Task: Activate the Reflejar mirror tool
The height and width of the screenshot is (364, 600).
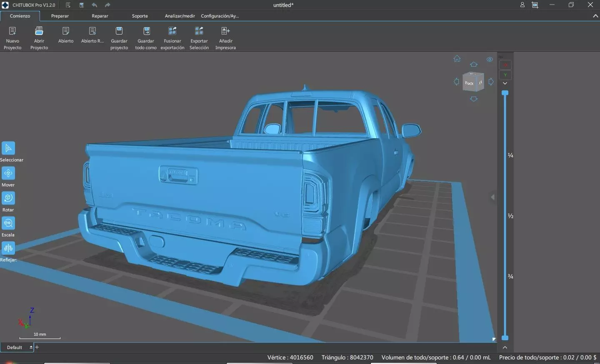Action: [8, 248]
